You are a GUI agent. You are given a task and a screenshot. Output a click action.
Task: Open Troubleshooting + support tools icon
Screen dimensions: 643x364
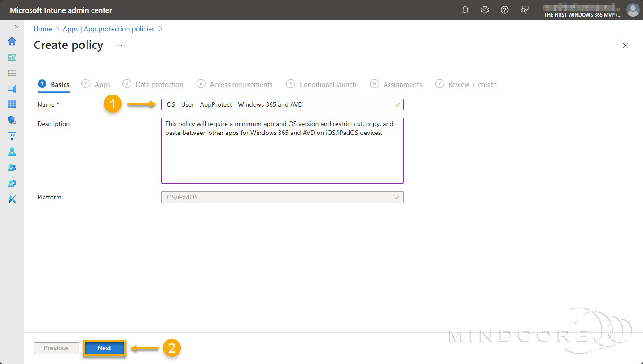tap(12, 199)
